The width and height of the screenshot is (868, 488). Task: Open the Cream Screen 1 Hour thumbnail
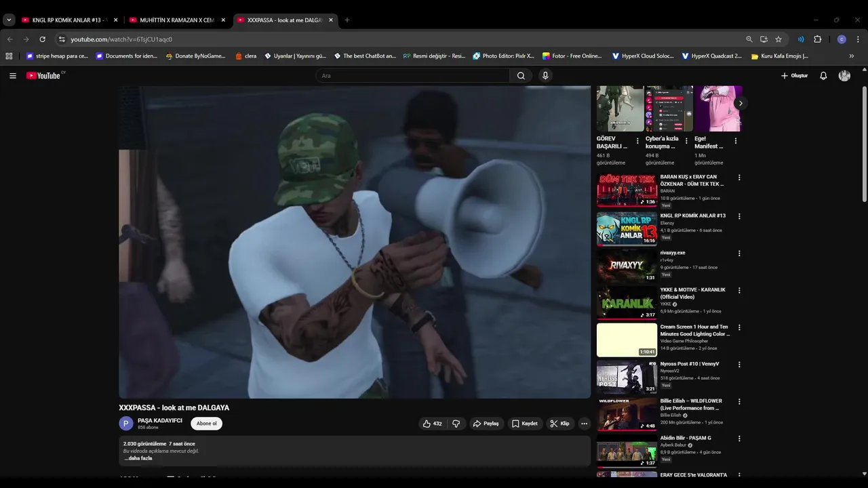(x=627, y=340)
